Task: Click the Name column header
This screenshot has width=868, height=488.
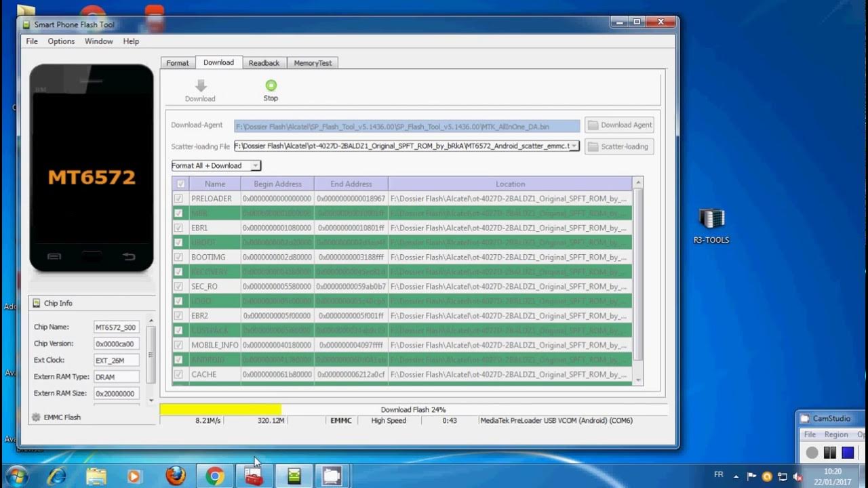Action: click(215, 184)
